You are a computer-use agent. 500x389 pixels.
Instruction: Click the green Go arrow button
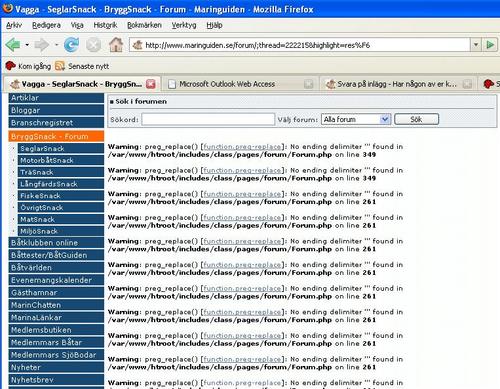(490, 45)
